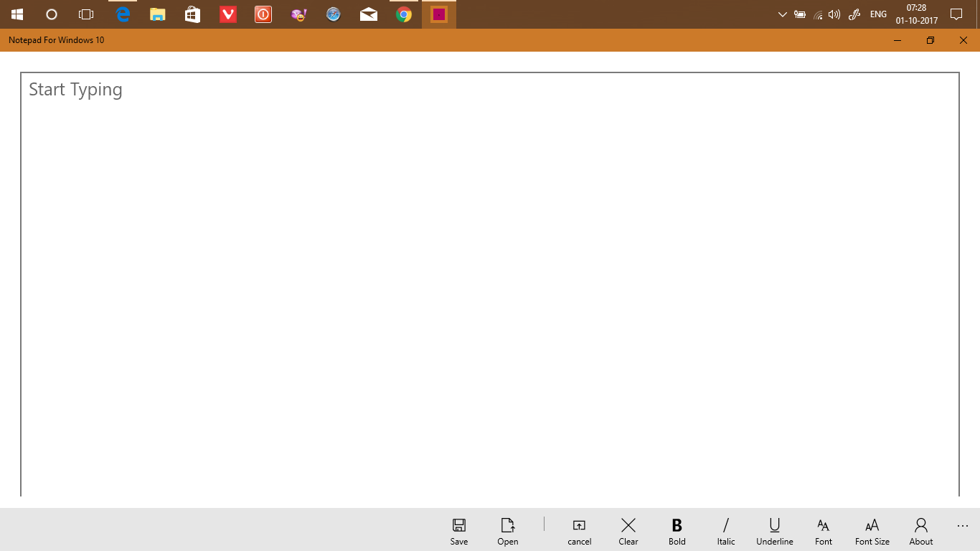The height and width of the screenshot is (551, 980).
Task: Activate the Cortana search button
Action: [50, 14]
